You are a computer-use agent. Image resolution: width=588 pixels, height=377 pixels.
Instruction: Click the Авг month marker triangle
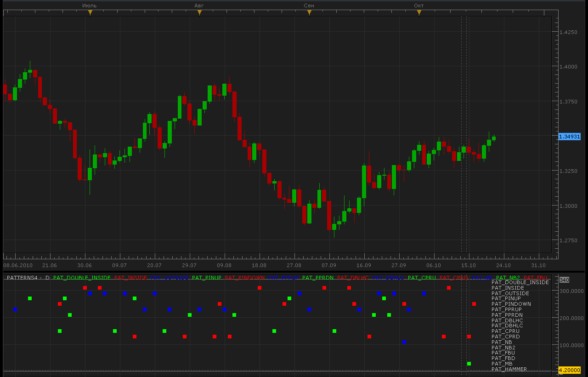tap(199, 13)
